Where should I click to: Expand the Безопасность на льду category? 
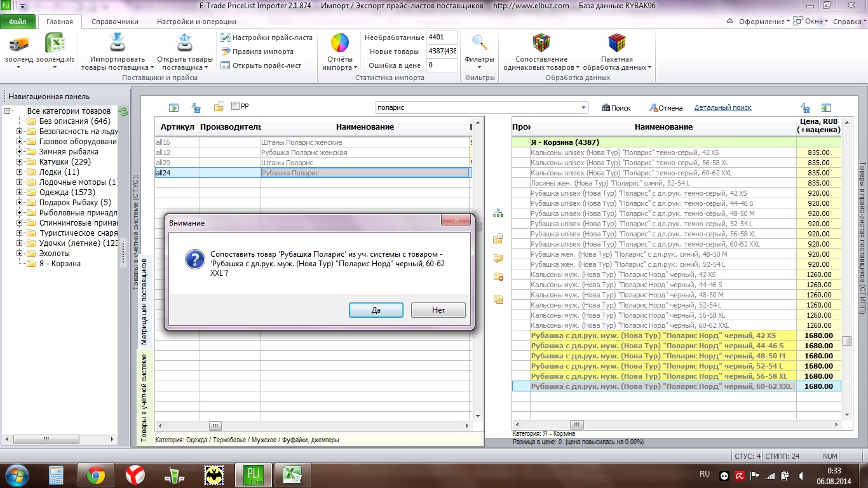point(20,132)
